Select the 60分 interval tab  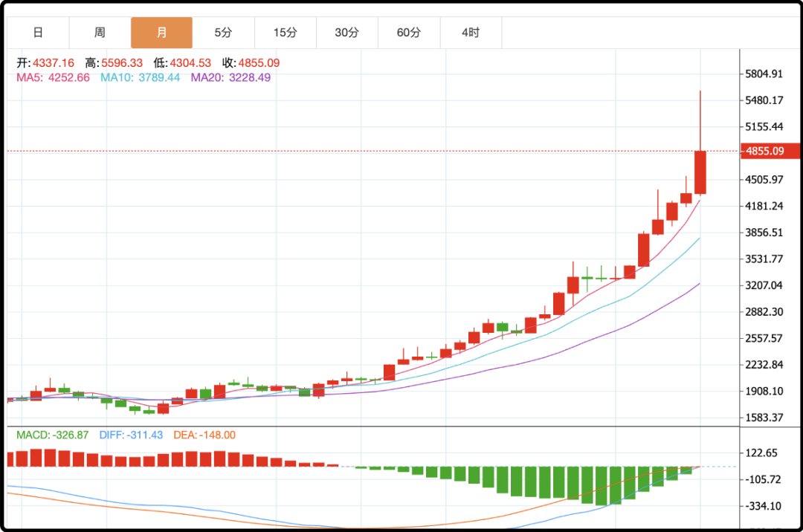(x=408, y=33)
